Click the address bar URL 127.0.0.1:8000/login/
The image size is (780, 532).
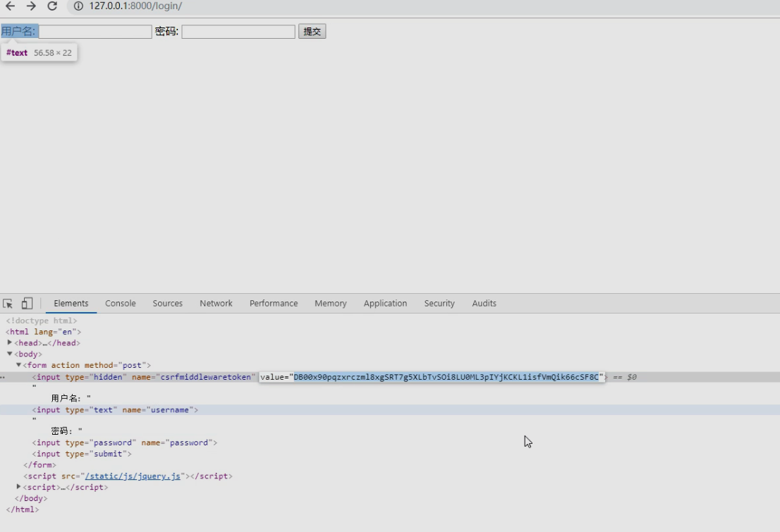pos(135,6)
